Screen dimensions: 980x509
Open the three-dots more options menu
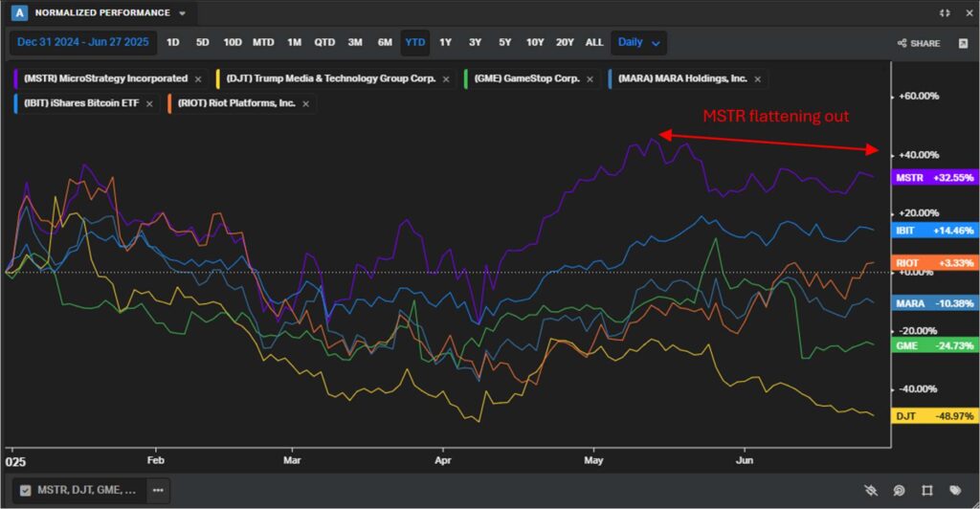pos(158,490)
